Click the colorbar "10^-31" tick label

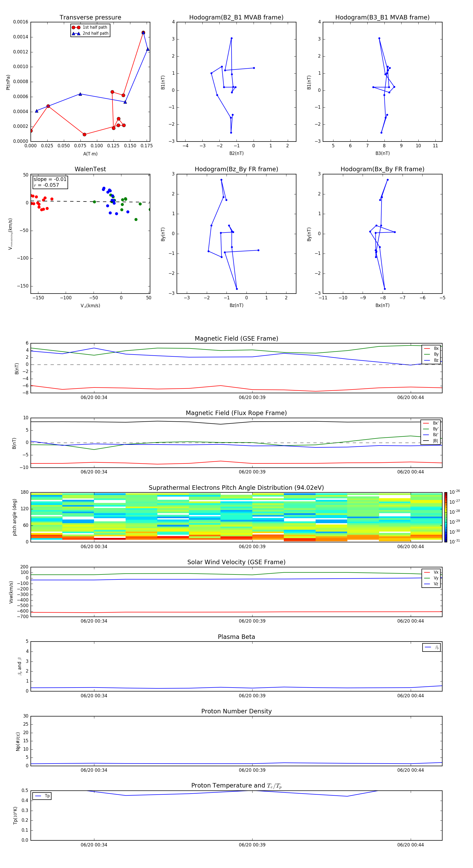click(x=455, y=542)
